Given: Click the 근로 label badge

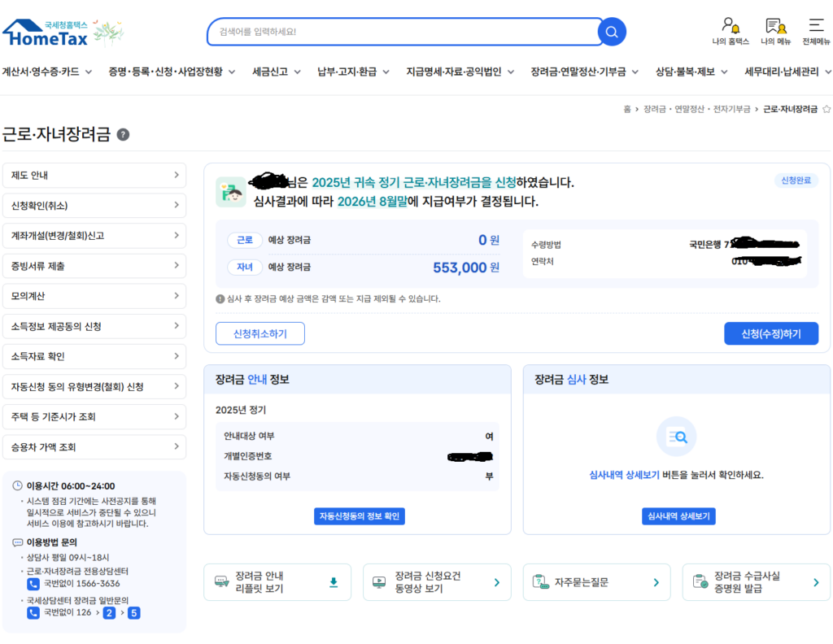Looking at the screenshot, I should pos(245,241).
